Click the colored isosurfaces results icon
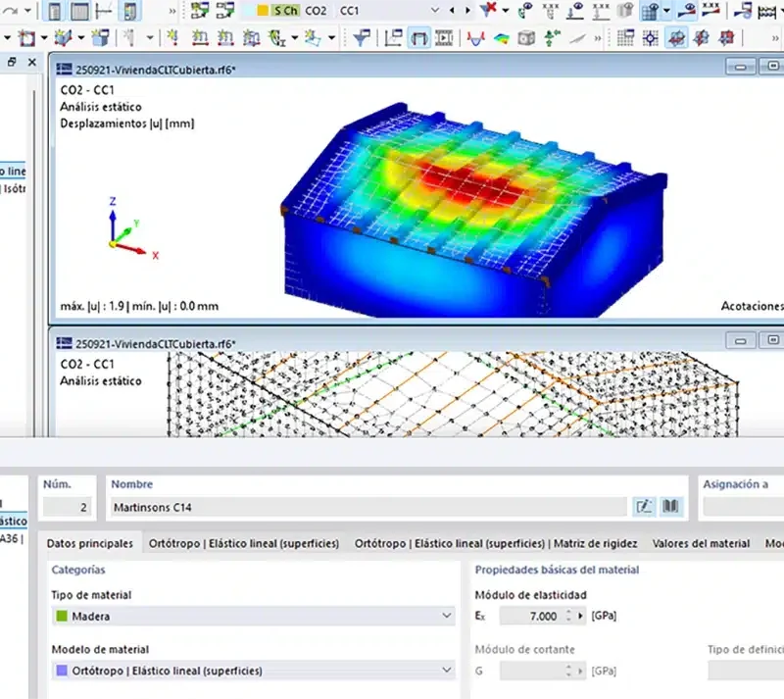Screen dimensions: 784x699 [501, 38]
